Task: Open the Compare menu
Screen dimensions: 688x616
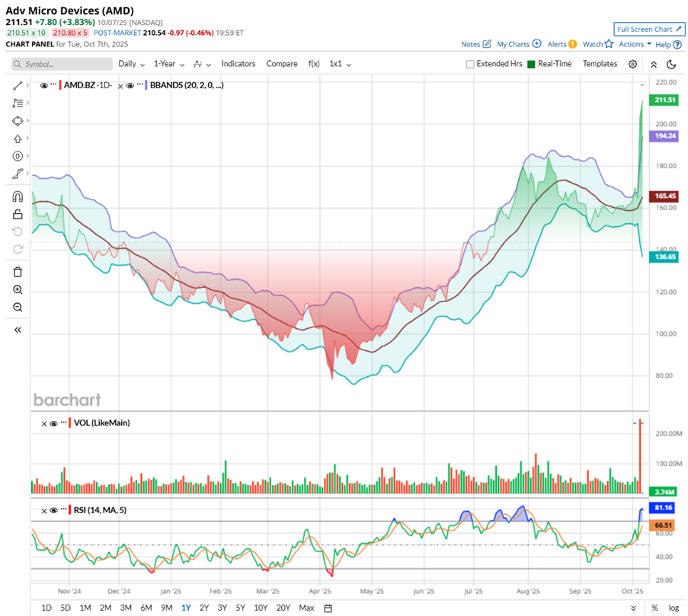Action: click(x=282, y=63)
